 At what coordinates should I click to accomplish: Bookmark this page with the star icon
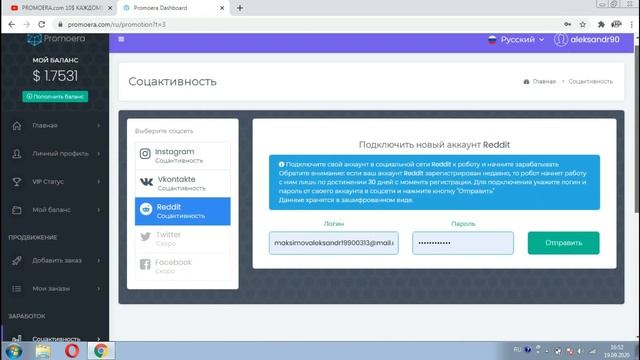(583, 24)
